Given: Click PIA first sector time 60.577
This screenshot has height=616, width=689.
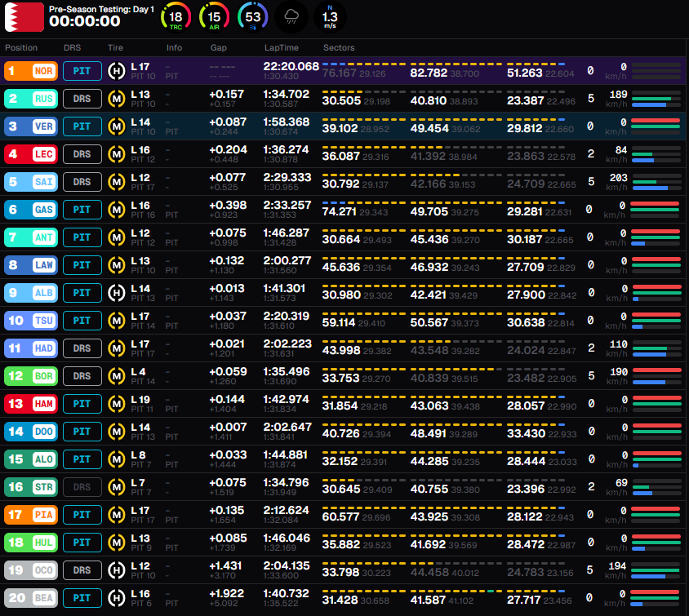Looking at the screenshot, I should coord(341,516).
